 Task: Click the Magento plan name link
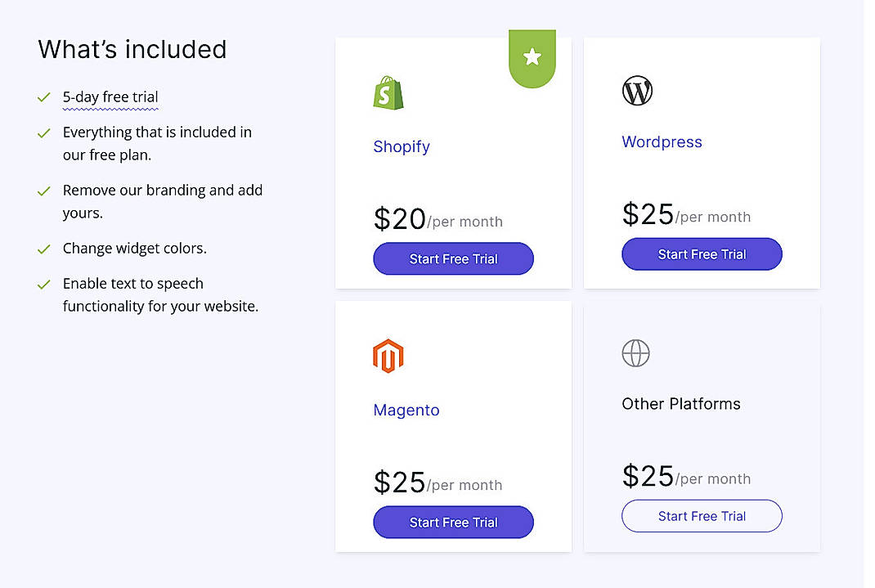pyautogui.click(x=406, y=410)
